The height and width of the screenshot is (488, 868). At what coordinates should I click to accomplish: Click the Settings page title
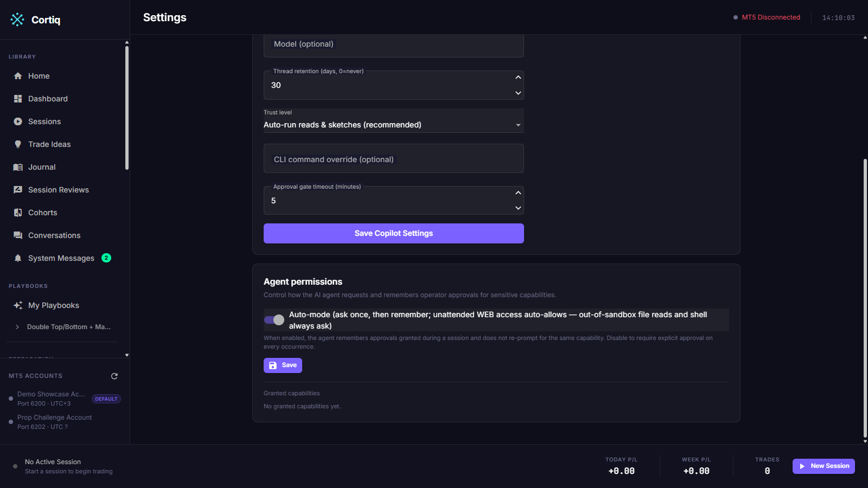165,17
